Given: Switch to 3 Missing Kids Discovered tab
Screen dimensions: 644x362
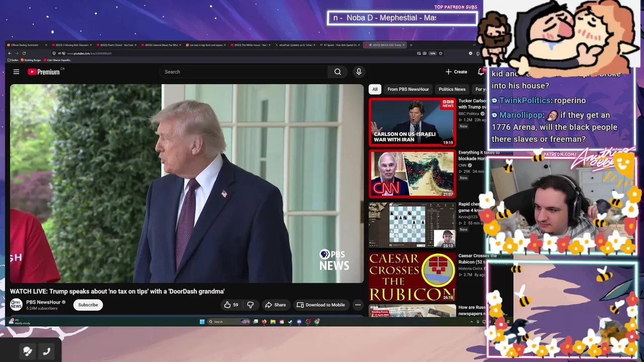Looking at the screenshot, I should click(72, 45).
